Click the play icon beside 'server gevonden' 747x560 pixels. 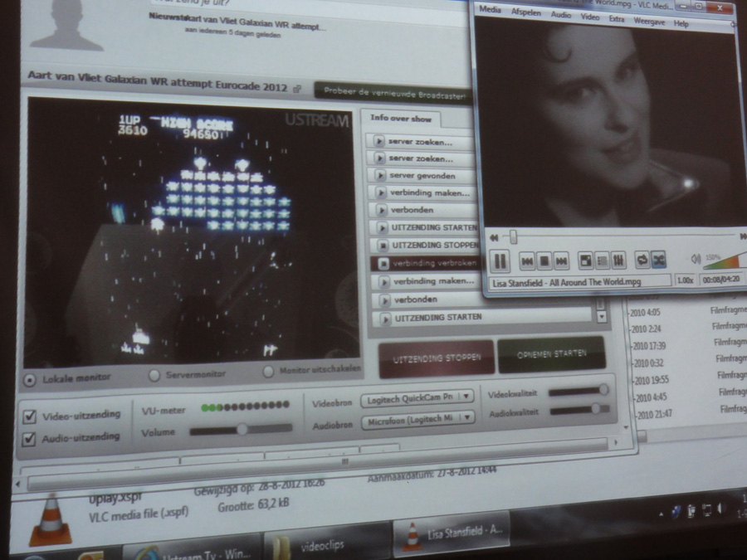pos(380,175)
